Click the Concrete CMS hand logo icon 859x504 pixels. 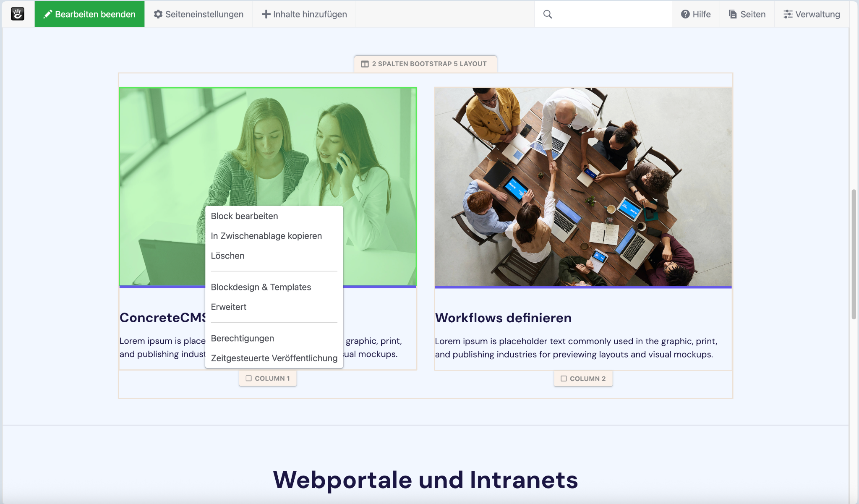tap(18, 14)
